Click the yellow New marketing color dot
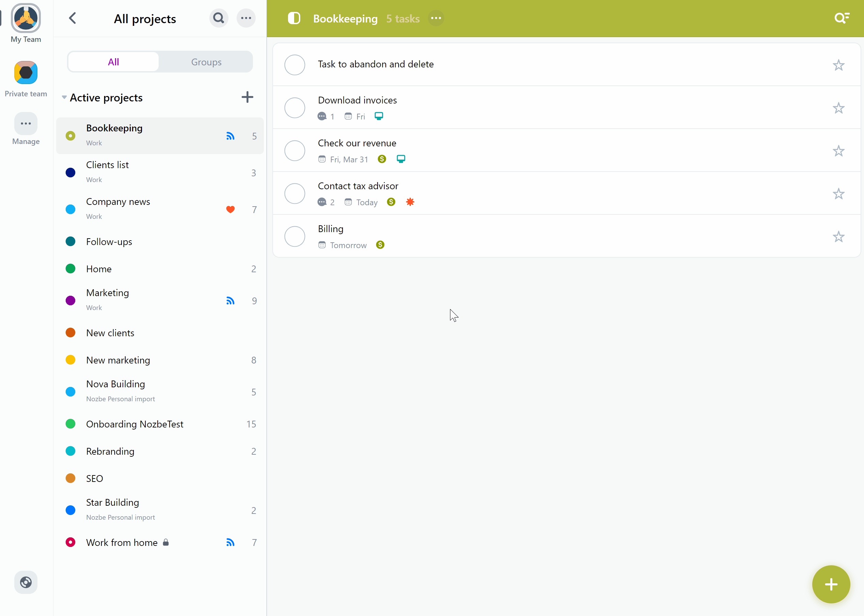 [70, 360]
